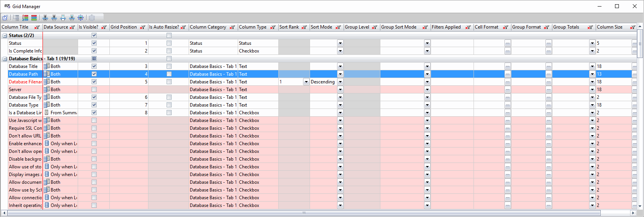Viewport: 644px width, 217px height.
Task: Click the alphabetical A-Z sort toolbar icon
Action: pyautogui.click(x=25, y=17)
